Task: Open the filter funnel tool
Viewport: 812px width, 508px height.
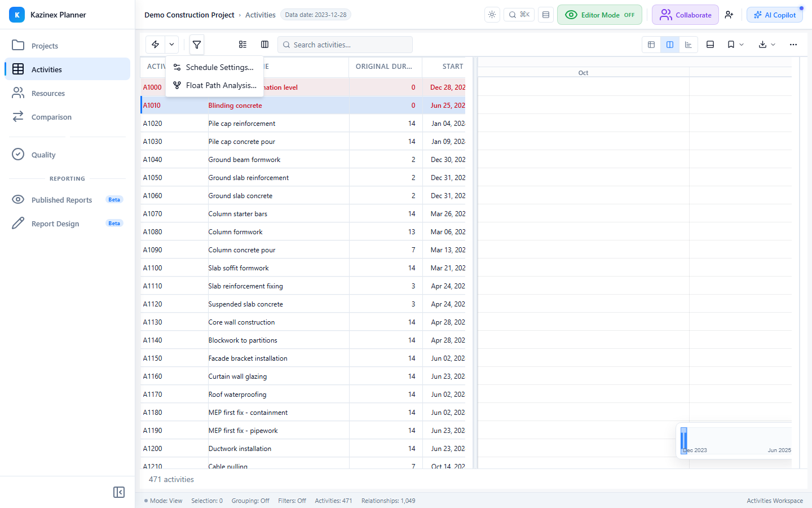Action: (197, 45)
